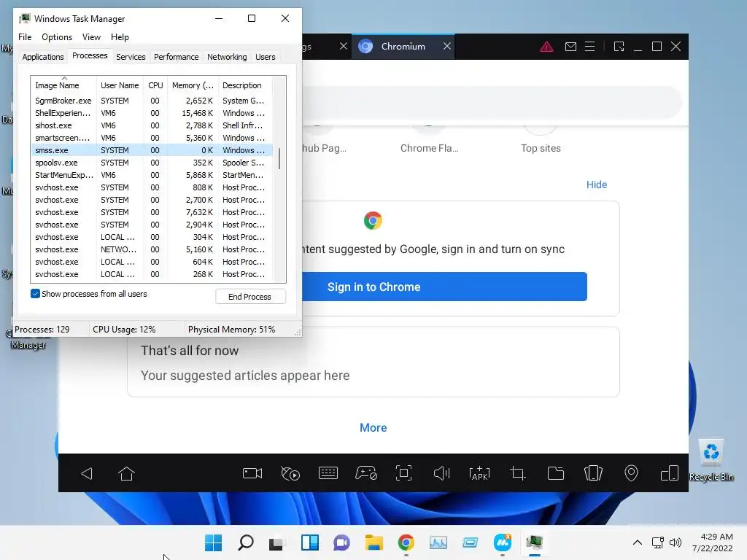Open Task View on the taskbar
This screenshot has width=747, height=560.
(276, 543)
